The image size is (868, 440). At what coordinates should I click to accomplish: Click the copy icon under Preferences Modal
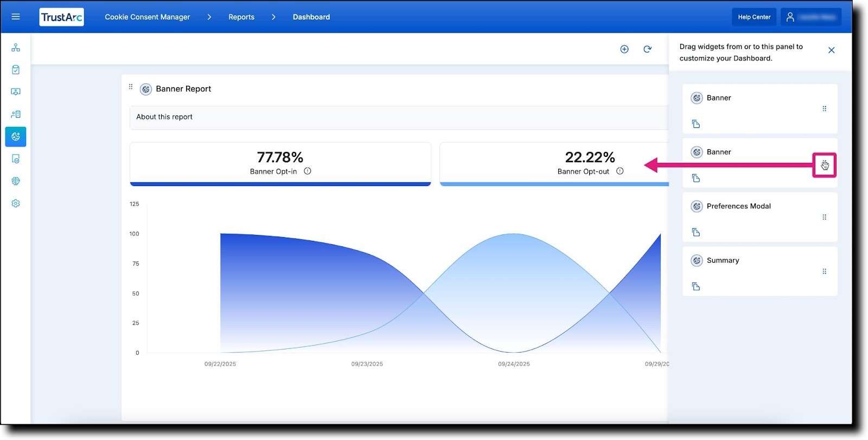(x=696, y=233)
